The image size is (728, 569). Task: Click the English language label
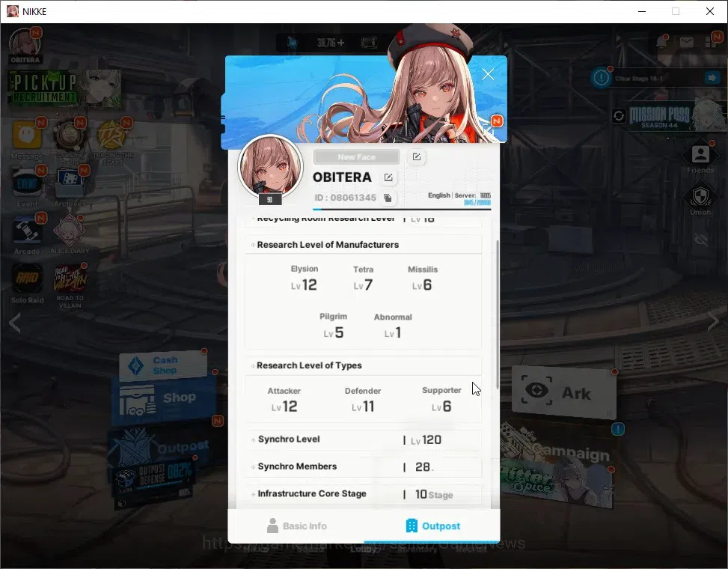pos(438,195)
